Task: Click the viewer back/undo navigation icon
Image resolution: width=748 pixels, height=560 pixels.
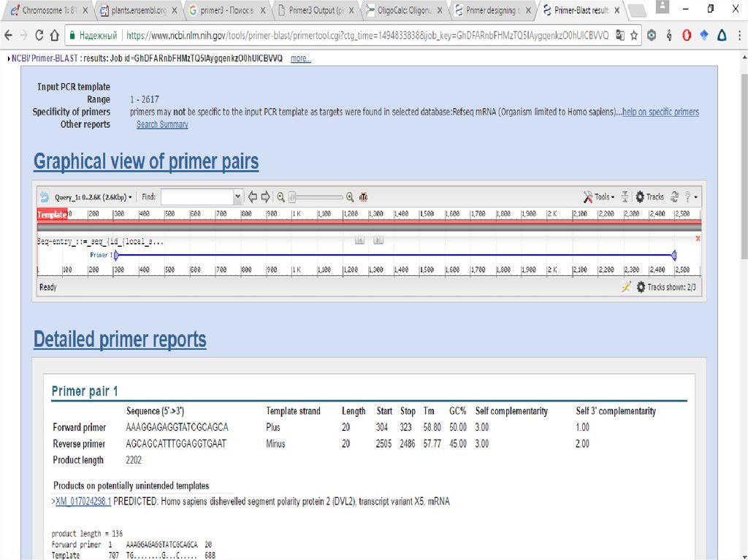Action: pyautogui.click(x=45, y=197)
